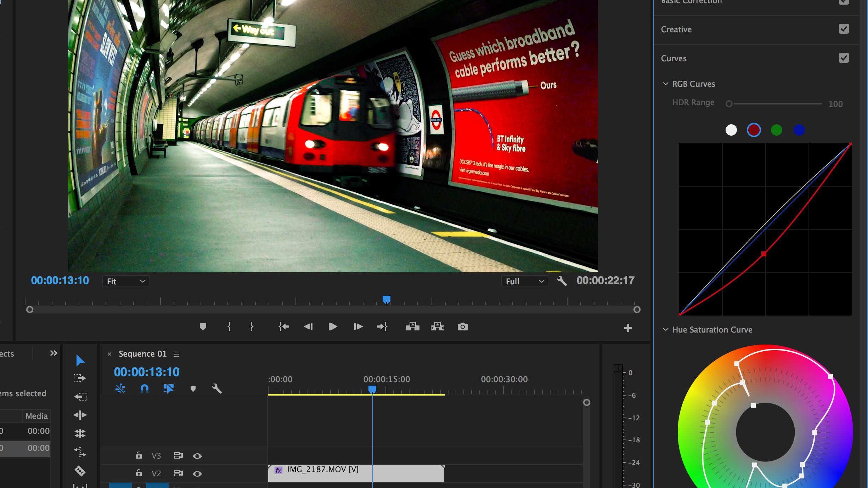The width and height of the screenshot is (868, 488).
Task: Click timeline timecode 00:00:13:10
Action: pos(147,372)
